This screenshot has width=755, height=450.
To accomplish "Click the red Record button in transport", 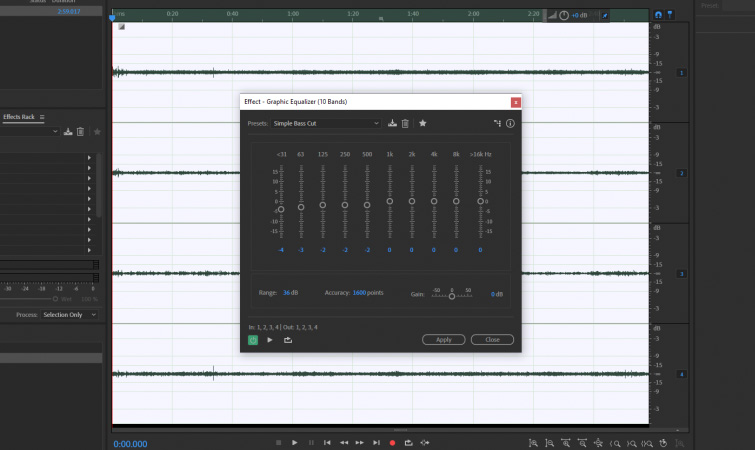I will click(x=392, y=442).
